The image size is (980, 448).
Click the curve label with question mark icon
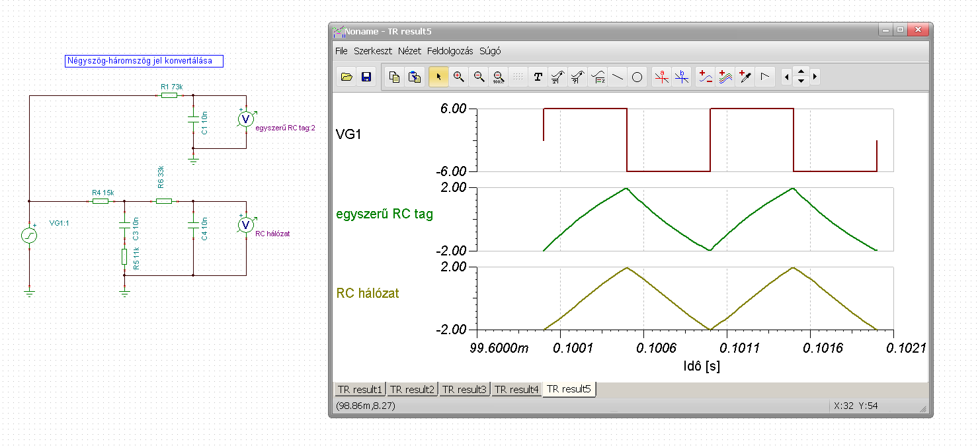578,77
